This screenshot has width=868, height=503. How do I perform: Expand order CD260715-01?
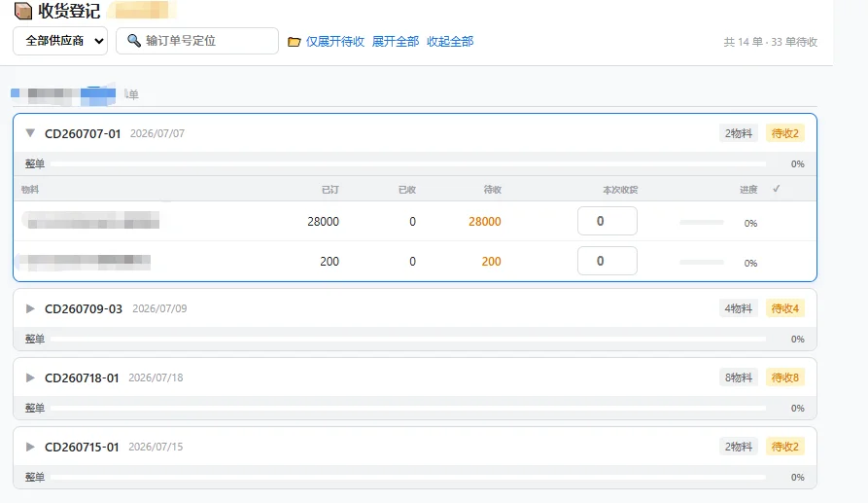click(30, 447)
